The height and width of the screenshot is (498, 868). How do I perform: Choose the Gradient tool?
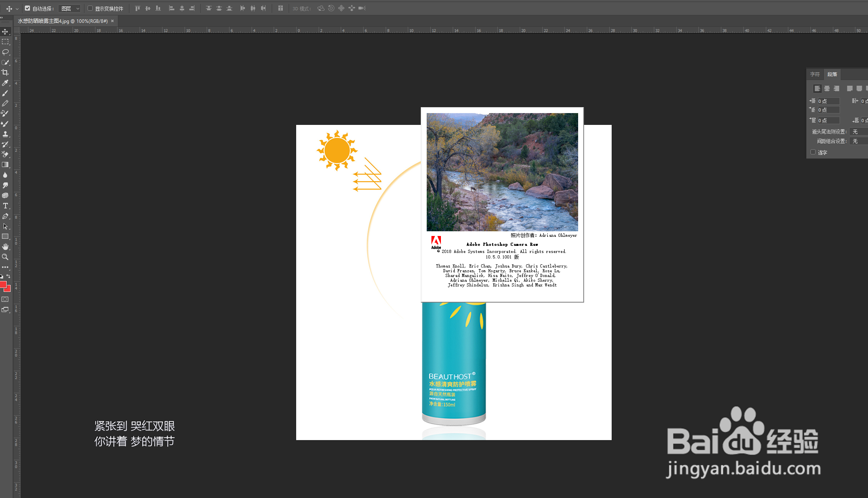5,165
